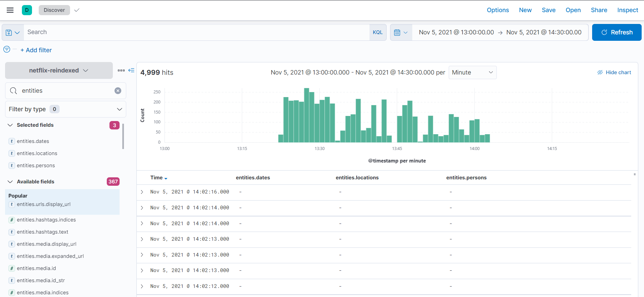Click the end date Nov 5 14:30:00.00

point(544,32)
